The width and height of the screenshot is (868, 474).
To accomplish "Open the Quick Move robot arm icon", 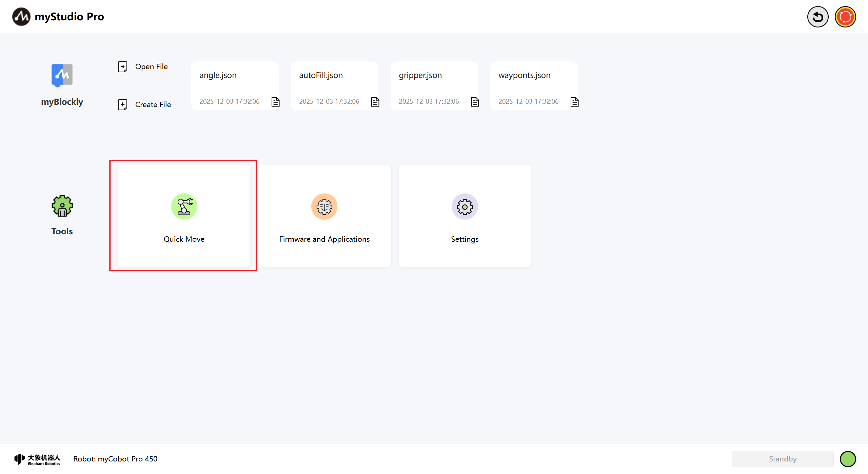I will [184, 206].
